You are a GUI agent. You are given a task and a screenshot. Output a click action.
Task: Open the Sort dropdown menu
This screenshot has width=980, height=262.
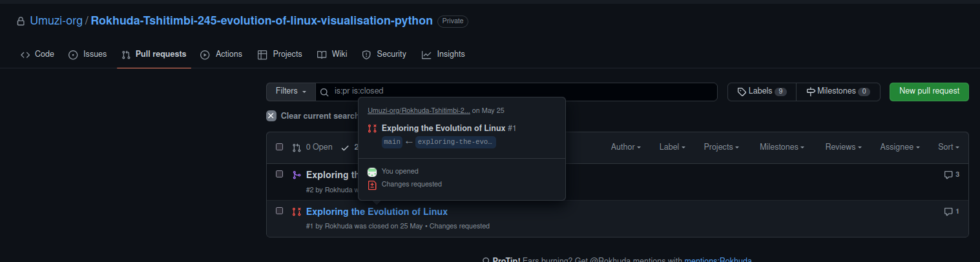(948, 147)
